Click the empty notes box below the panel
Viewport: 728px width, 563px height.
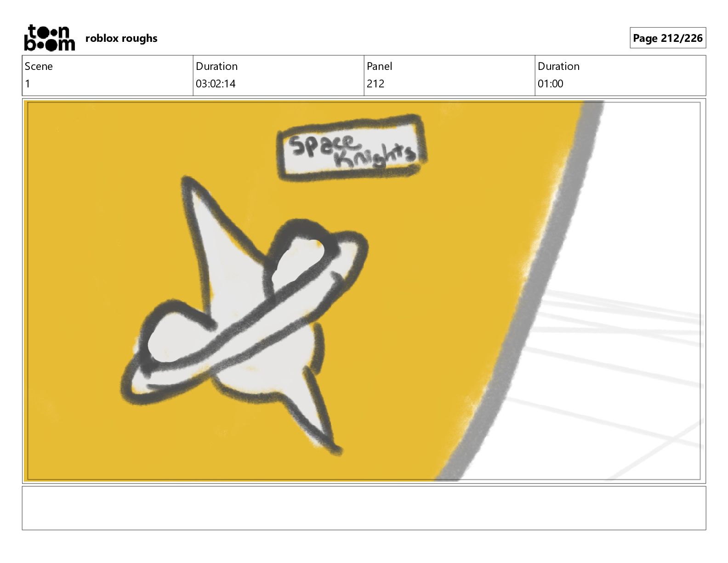tap(364, 508)
